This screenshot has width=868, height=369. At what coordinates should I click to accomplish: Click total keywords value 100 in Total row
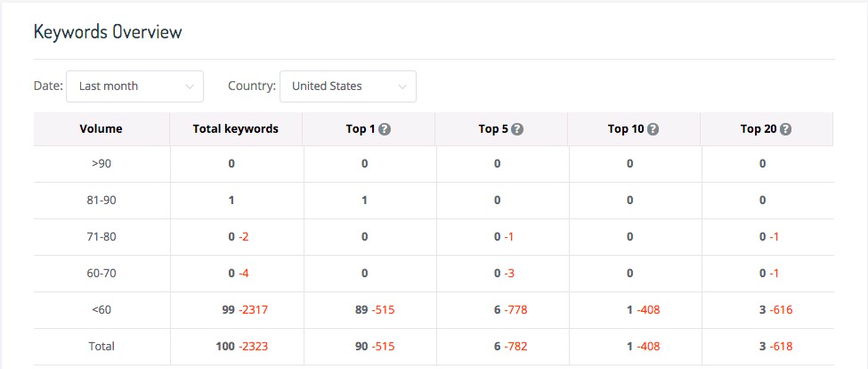pos(225,347)
